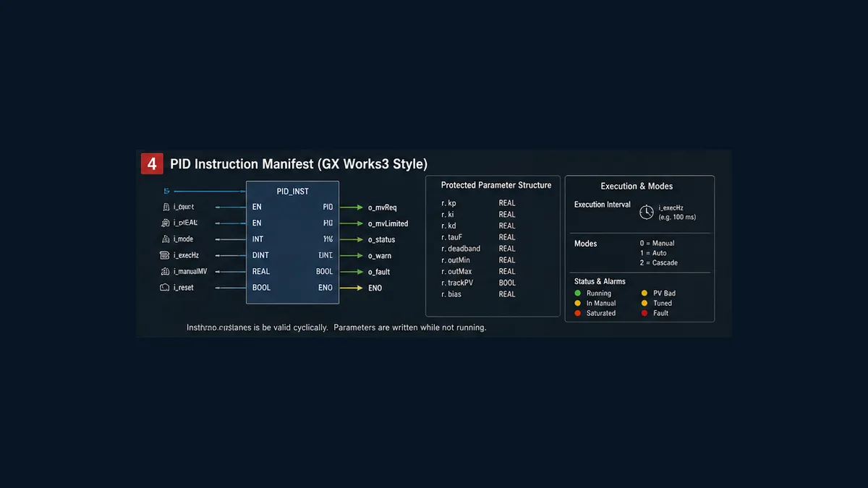Screen dimensions: 868x488
Task: Select the o_mvReq output label
Action: pos(382,207)
